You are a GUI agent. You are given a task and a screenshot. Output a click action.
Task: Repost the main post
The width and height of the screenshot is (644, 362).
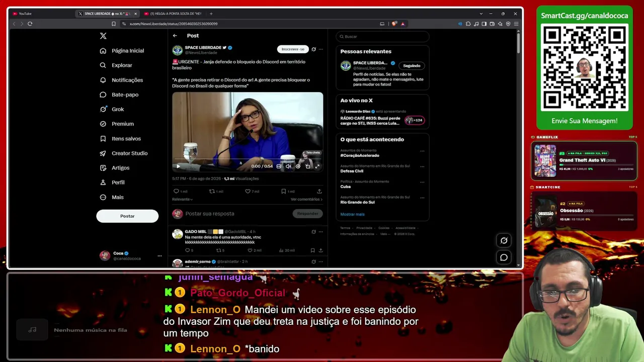point(216,192)
